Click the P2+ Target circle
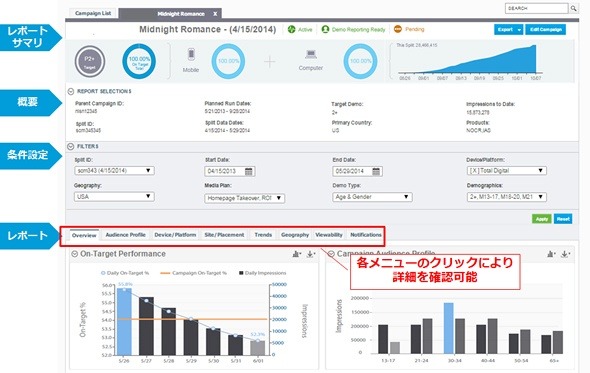The image size is (590, 373). [90, 61]
